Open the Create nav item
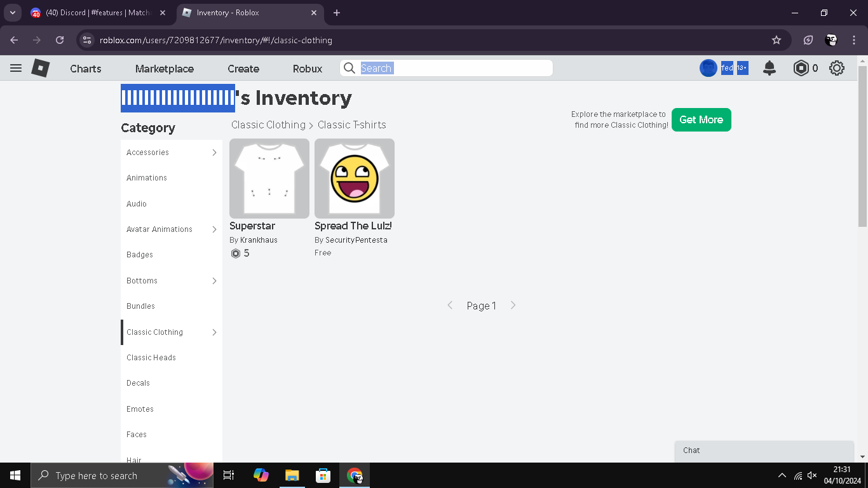 (243, 69)
